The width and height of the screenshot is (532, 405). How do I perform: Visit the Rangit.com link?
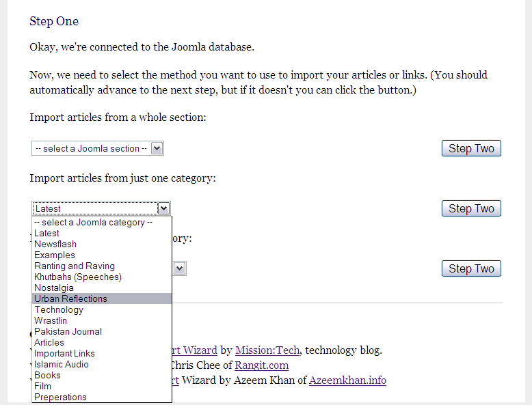click(x=262, y=365)
